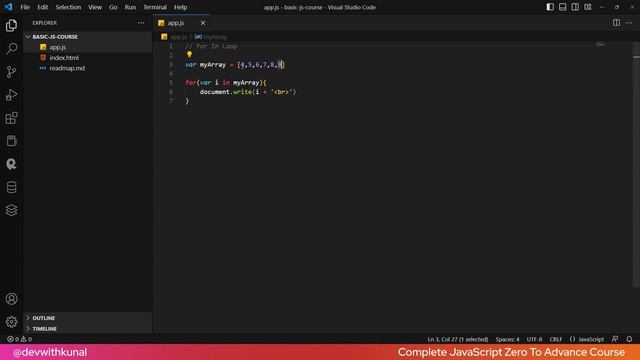Click errors and warnings status indicator

coord(19,339)
